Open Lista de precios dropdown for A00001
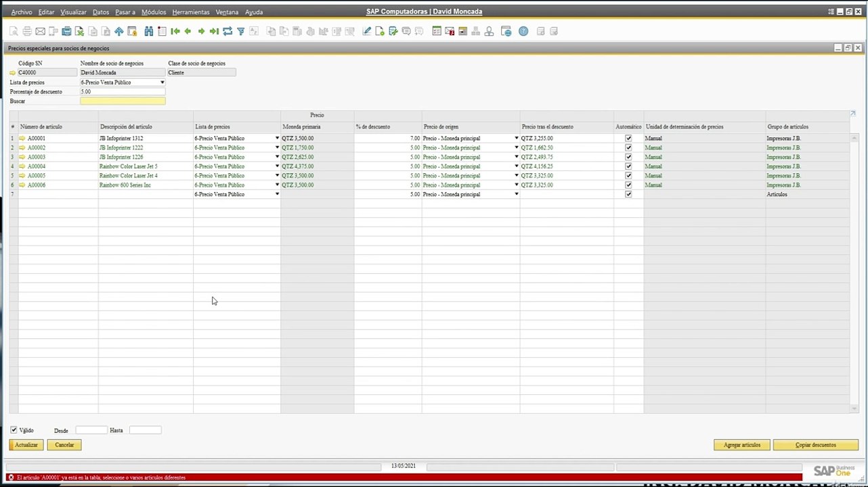This screenshot has width=868, height=487. (277, 139)
